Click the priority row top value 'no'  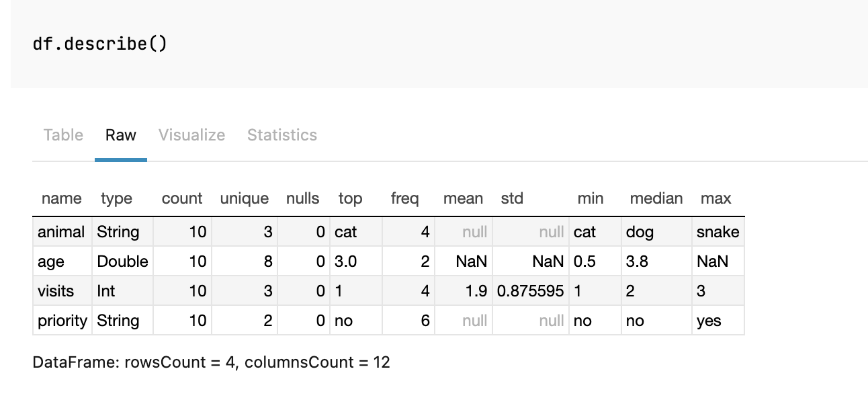344,320
